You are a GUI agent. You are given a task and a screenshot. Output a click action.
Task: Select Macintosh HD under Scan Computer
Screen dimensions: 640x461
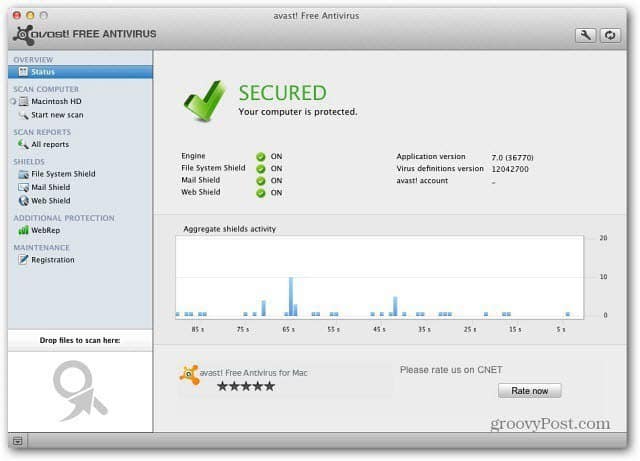click(x=56, y=101)
